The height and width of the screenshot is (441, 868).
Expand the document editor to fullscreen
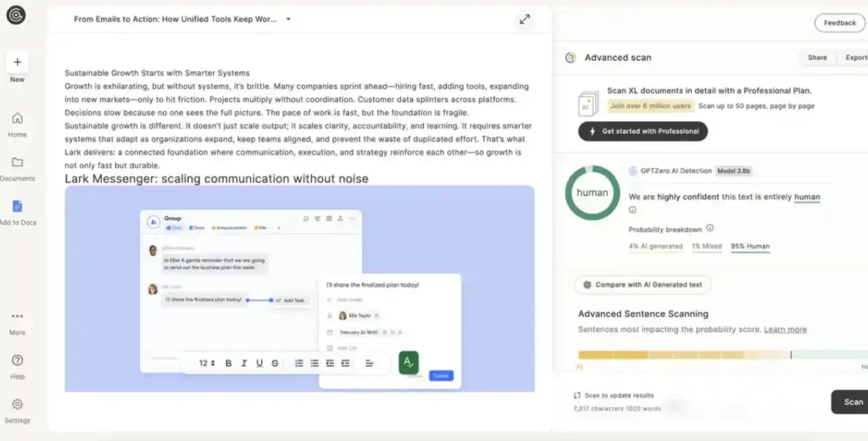click(525, 20)
